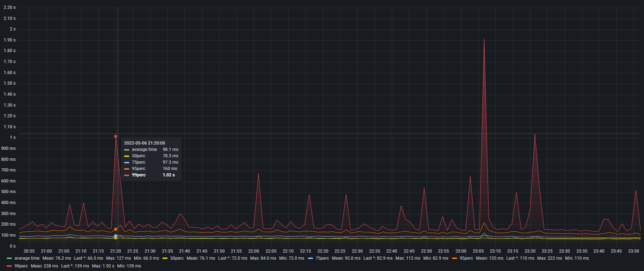Screen dimensions: 644x271
Task: Click tooltip value 98.1 ms
Action: click(170, 149)
